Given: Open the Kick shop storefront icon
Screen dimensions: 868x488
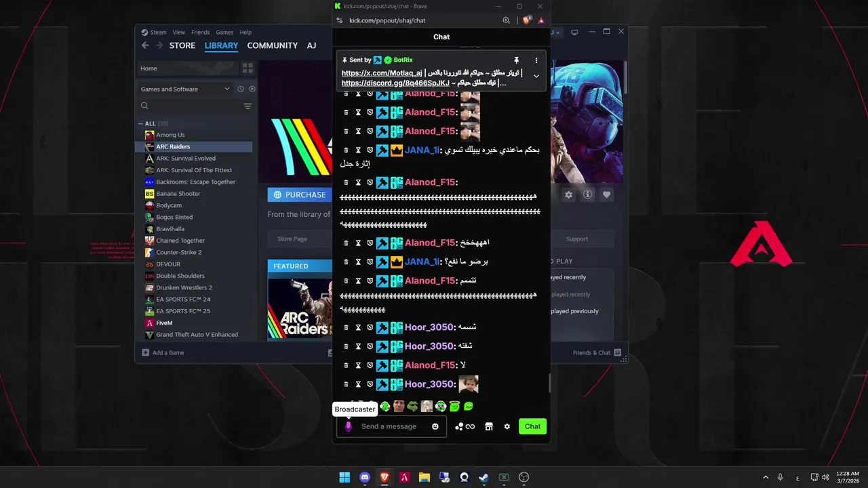Looking at the screenshot, I should click(x=489, y=426).
